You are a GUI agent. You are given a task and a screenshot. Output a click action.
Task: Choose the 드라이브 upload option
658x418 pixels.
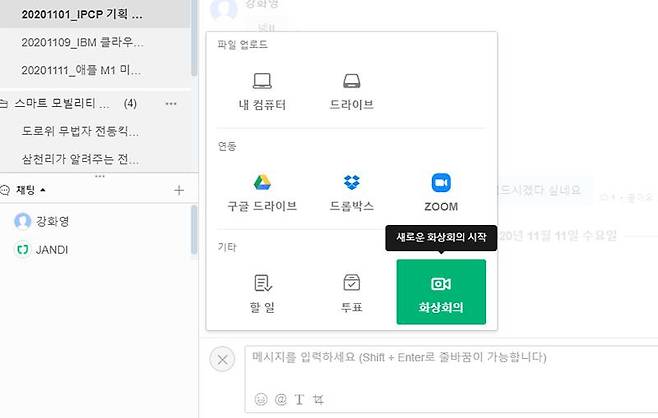352,91
